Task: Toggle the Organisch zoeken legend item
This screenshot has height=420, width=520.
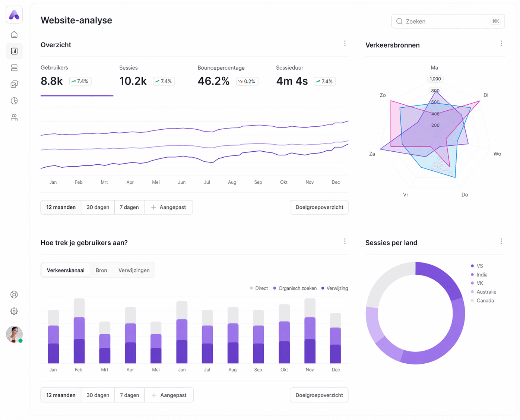Action: click(x=295, y=288)
